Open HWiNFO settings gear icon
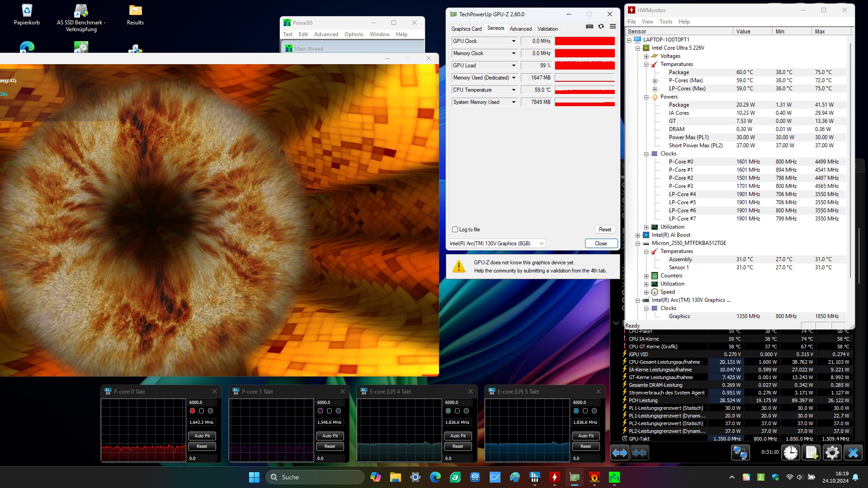 [832, 453]
